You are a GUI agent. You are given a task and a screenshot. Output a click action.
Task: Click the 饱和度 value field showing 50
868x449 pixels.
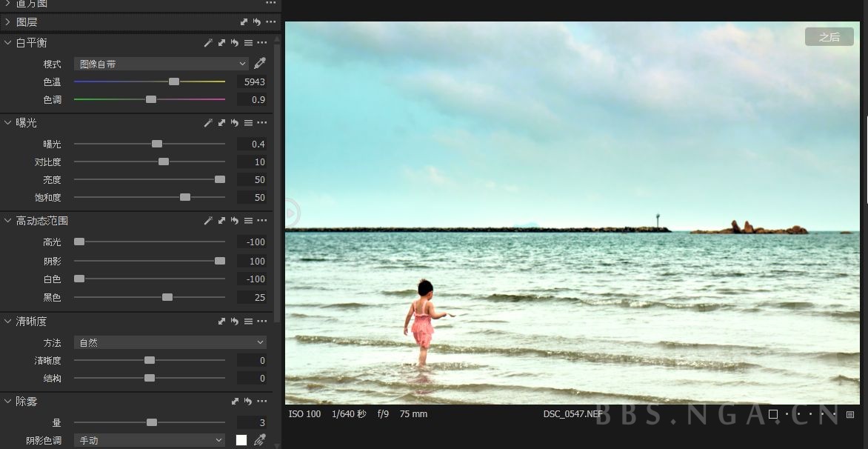pyautogui.click(x=252, y=198)
